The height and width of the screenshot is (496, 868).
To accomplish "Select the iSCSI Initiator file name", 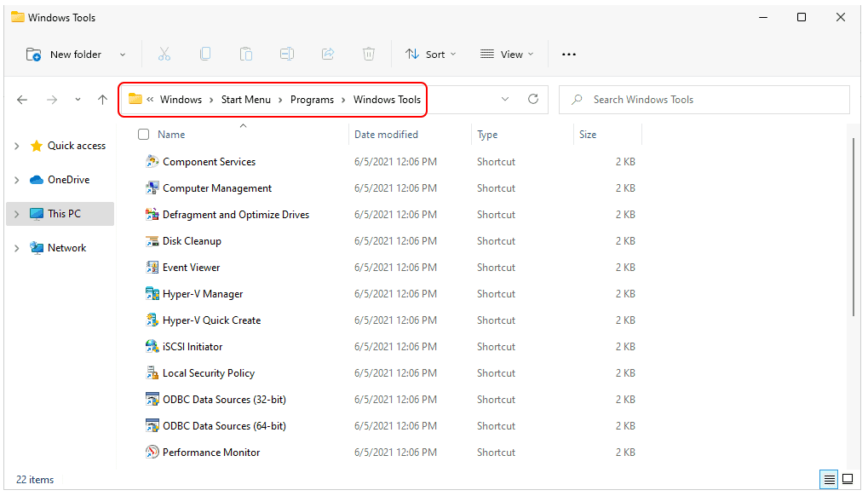I will (193, 347).
